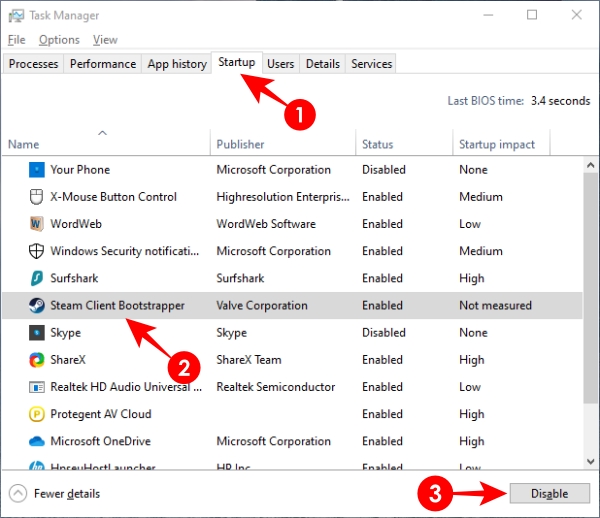Open the File menu
This screenshot has height=518, width=600.
(x=16, y=40)
